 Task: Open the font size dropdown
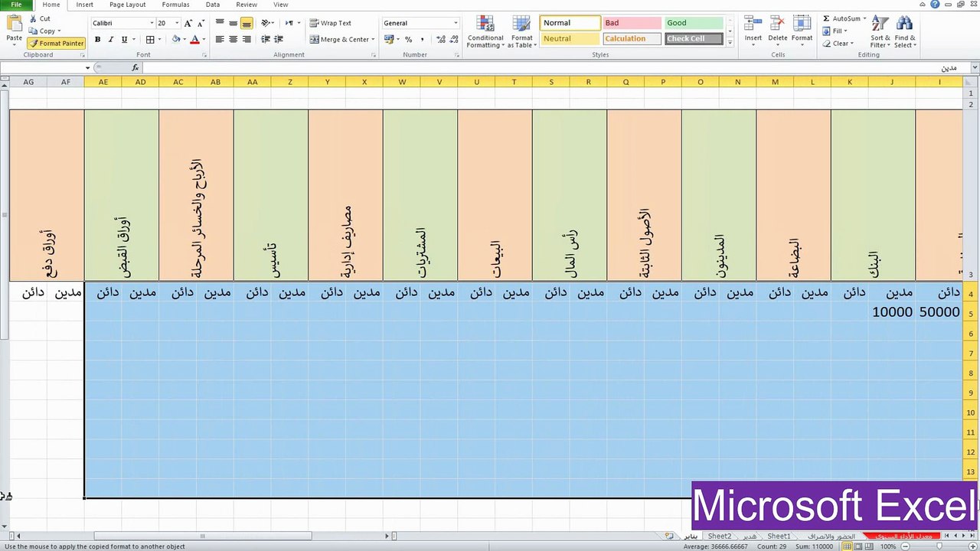click(177, 23)
